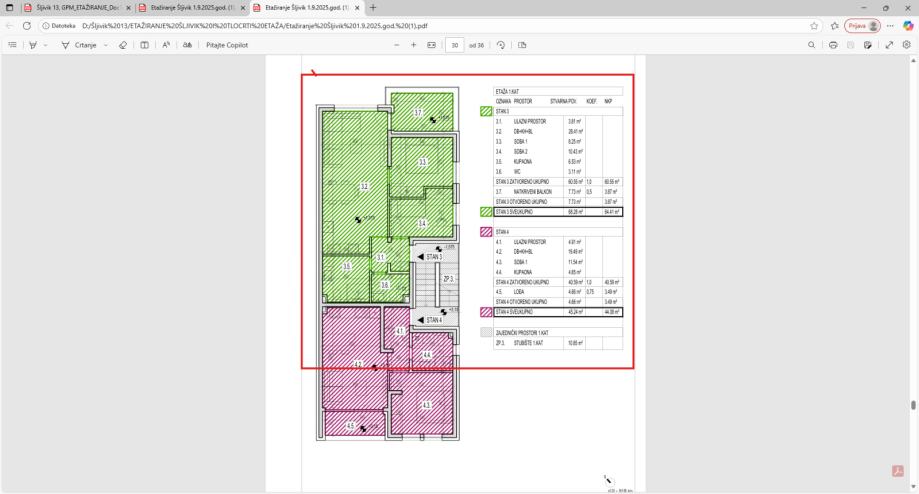The image size is (919, 494).
Task: Click room label 3.7 balcony in plan
Action: [418, 113]
